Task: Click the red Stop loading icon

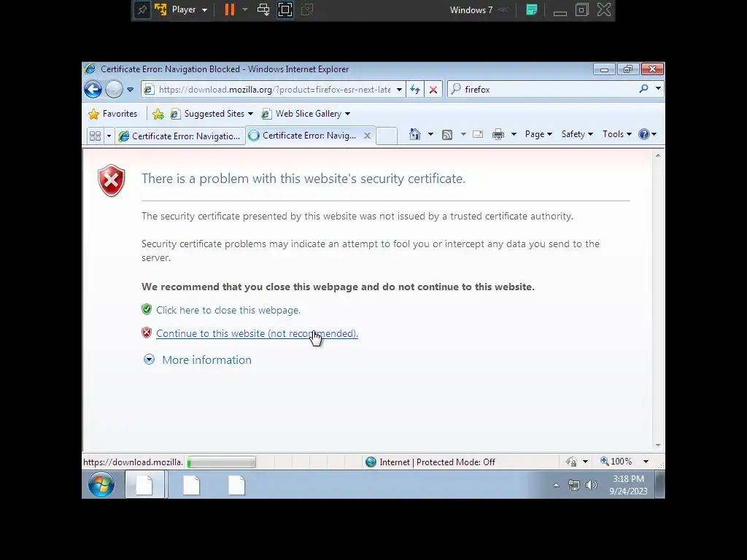Action: 433,90
